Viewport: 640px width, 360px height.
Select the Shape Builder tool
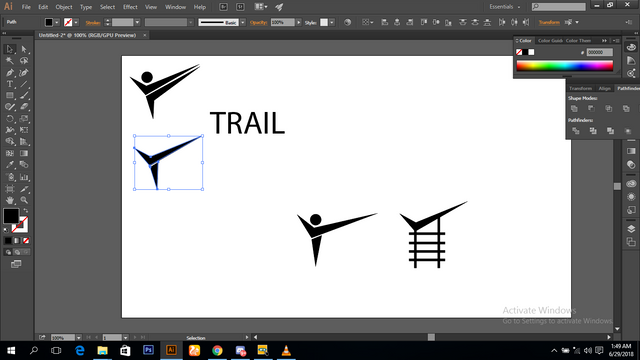(10, 142)
